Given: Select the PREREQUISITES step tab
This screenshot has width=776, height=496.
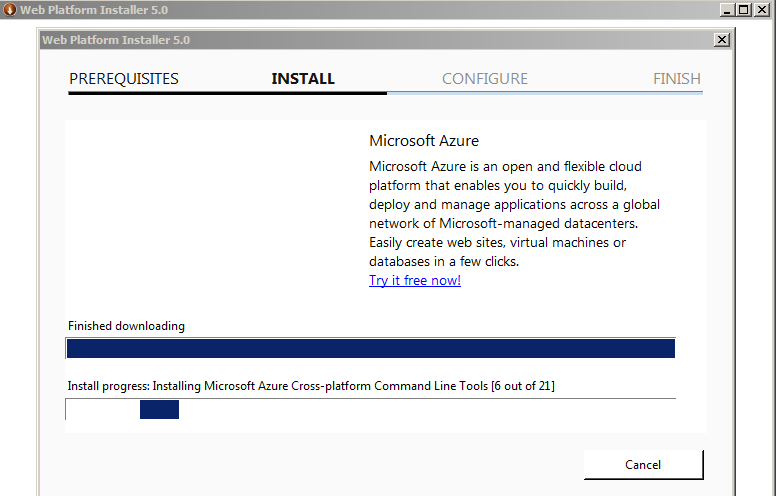Looking at the screenshot, I should click(124, 79).
